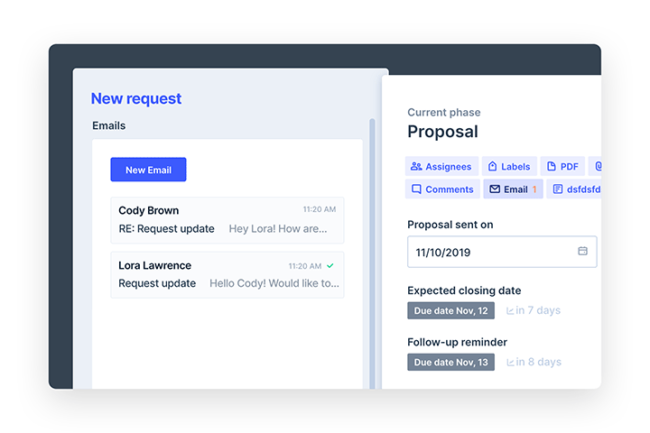Click the green read checkmark on Lora's email
Screen dimensions: 650x433
[x=330, y=266]
